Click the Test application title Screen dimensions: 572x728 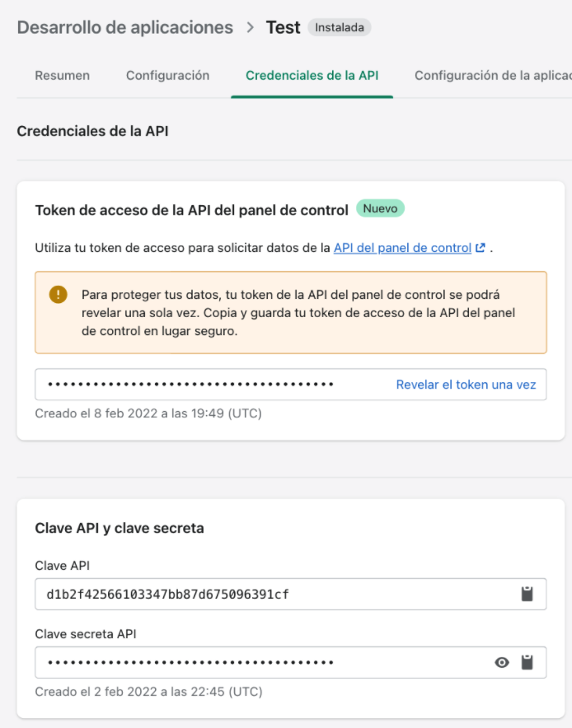tap(283, 28)
